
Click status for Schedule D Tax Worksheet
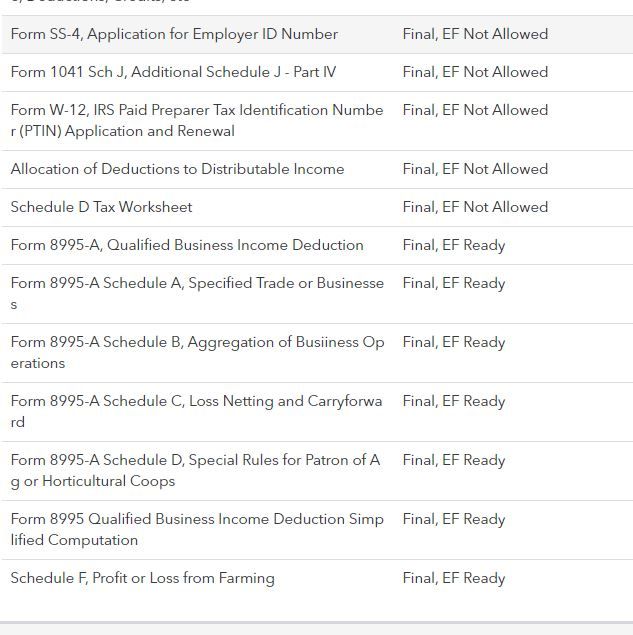click(475, 207)
